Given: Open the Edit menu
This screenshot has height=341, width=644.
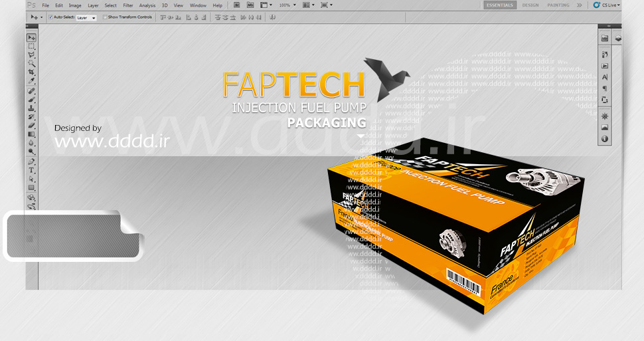Looking at the screenshot, I should pyautogui.click(x=59, y=5).
